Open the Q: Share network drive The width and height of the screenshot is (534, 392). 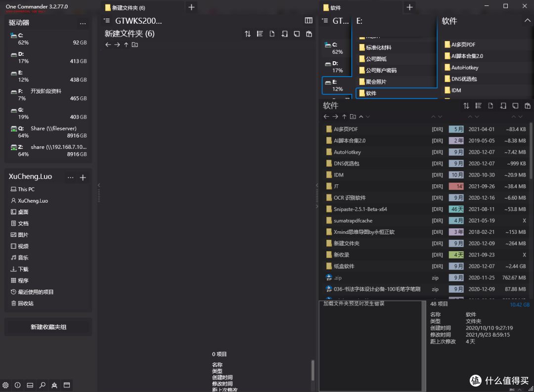point(48,132)
